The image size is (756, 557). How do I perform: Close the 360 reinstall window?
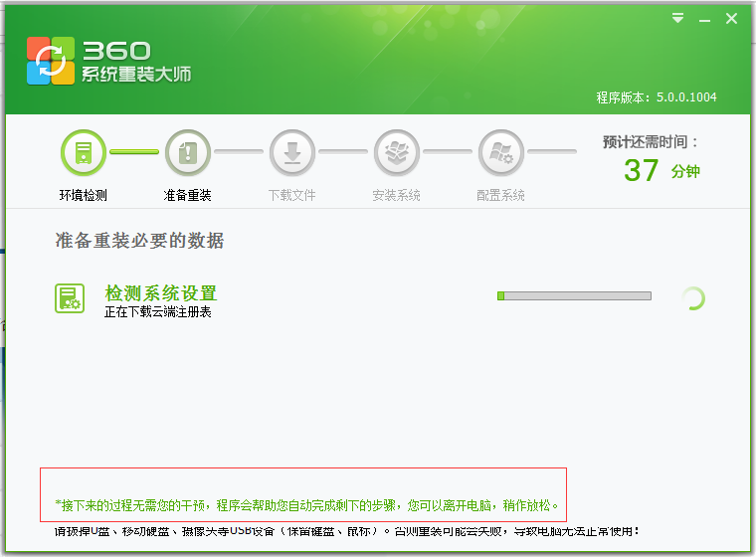(x=731, y=18)
